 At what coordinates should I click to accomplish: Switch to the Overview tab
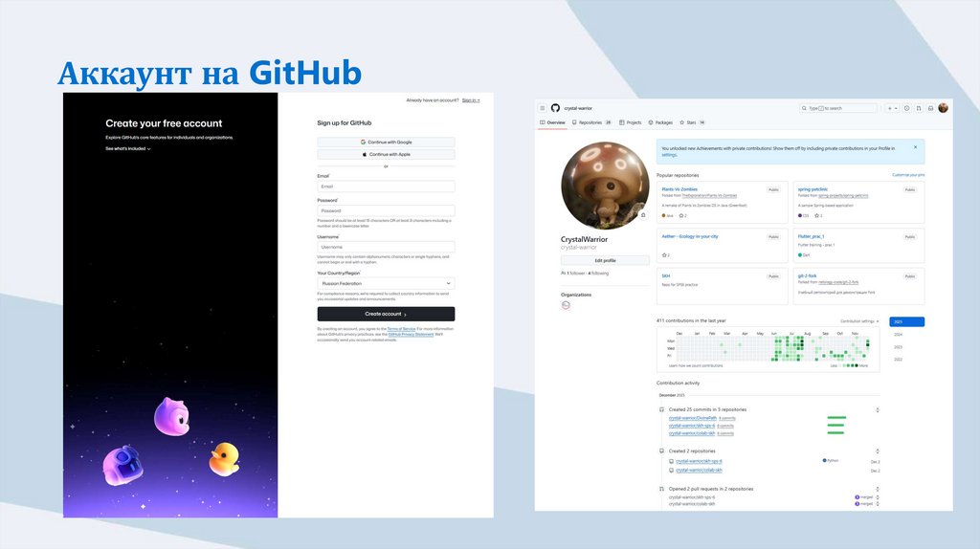click(x=552, y=122)
